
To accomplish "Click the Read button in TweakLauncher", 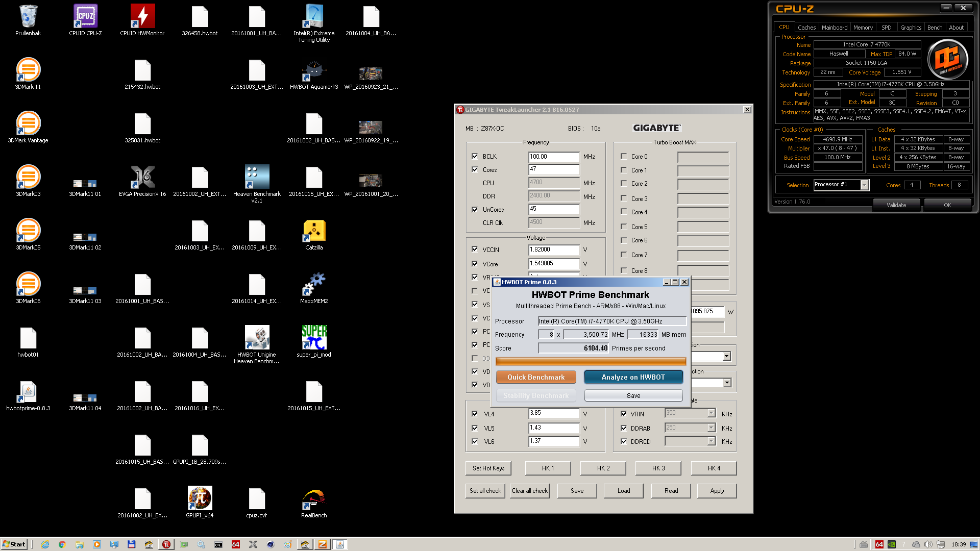I will tap(671, 491).
